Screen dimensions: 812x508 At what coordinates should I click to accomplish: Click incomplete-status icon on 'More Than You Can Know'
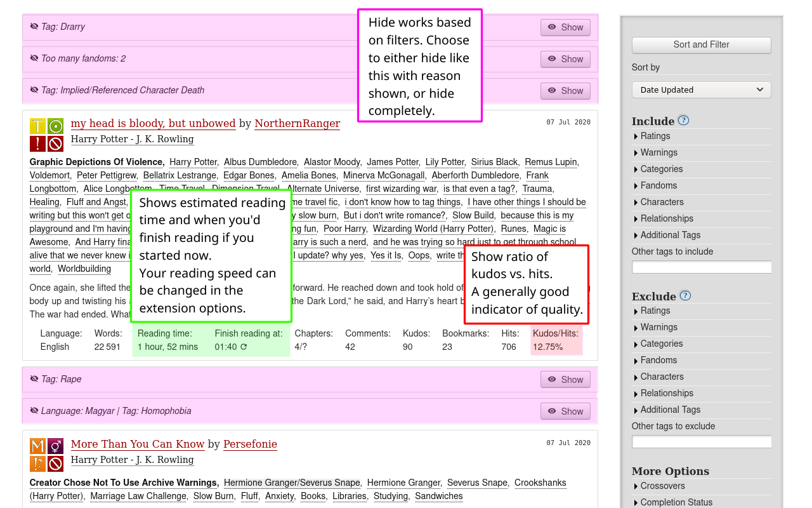(55, 464)
